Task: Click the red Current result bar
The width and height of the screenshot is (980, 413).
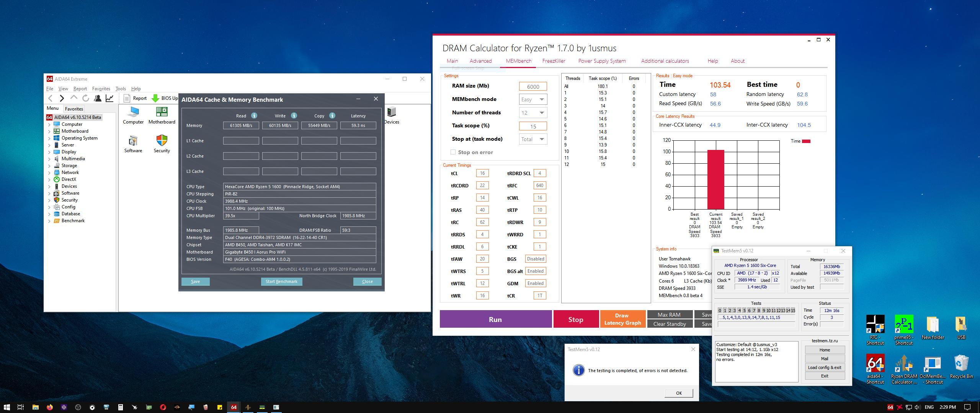Action: tap(715, 179)
